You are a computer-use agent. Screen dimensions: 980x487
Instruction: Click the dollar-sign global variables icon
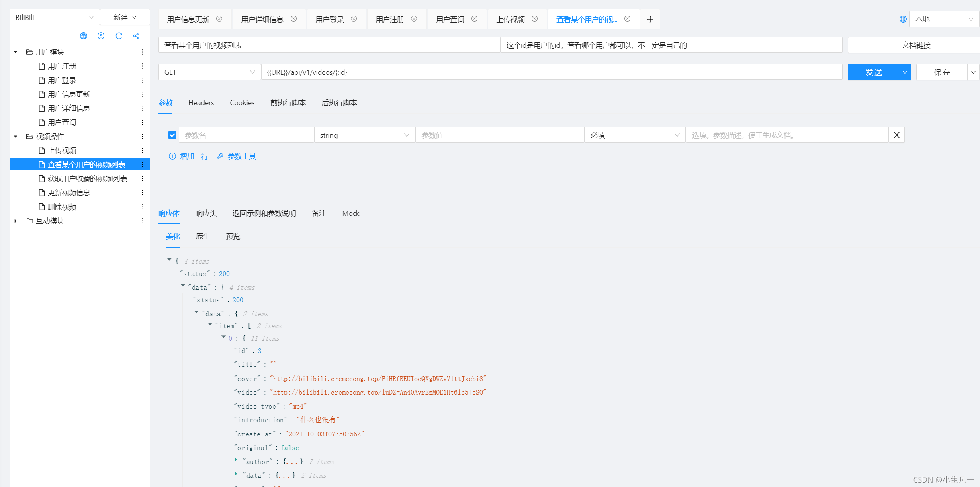pos(101,36)
